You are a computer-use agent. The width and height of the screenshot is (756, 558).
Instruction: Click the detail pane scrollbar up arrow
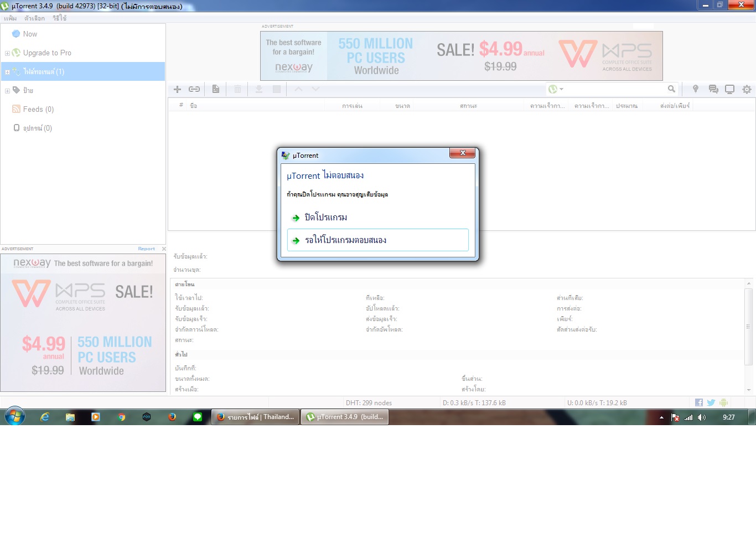[748, 283]
